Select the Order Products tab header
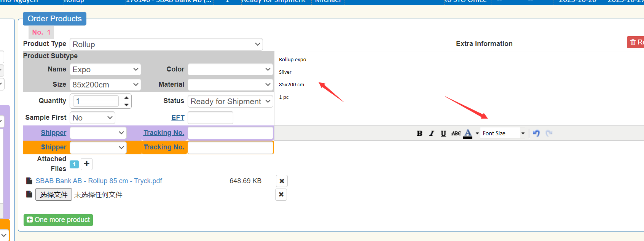The height and width of the screenshot is (241, 644). tap(54, 19)
